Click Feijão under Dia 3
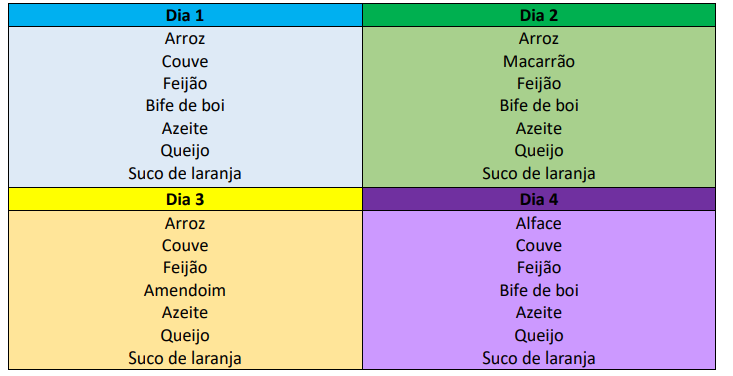Image resolution: width=733 pixels, height=376 pixels. pyautogui.click(x=185, y=268)
